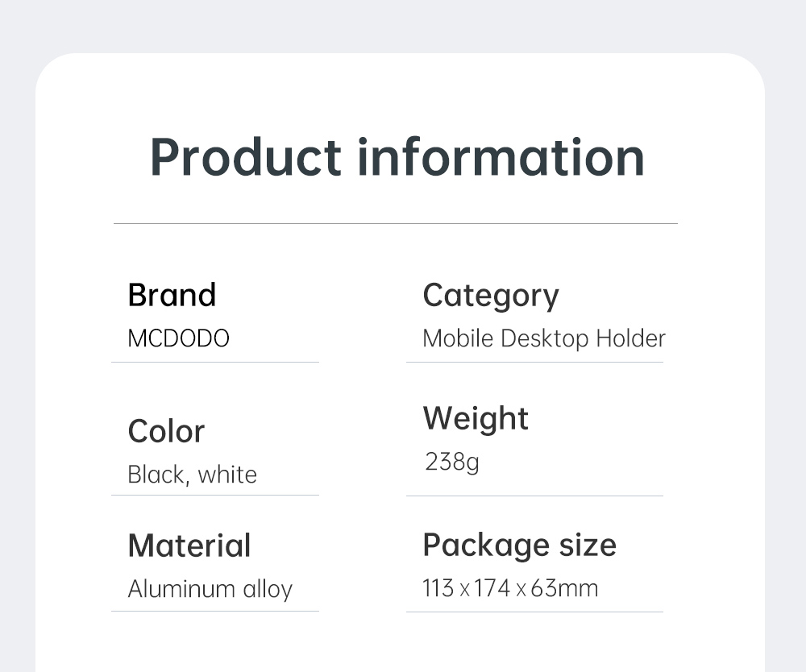Click the underline beneath 238g
Image resolution: width=806 pixels, height=672 pixels.
click(534, 496)
